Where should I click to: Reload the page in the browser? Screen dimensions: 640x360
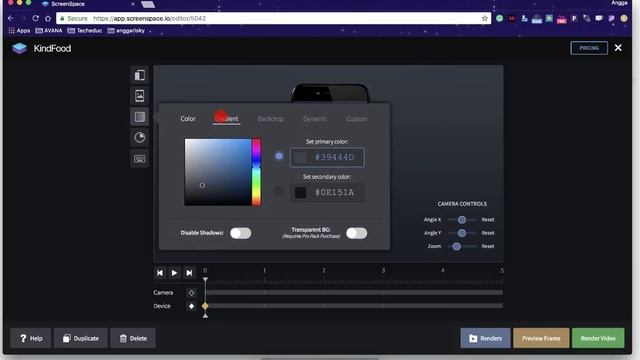(x=36, y=18)
